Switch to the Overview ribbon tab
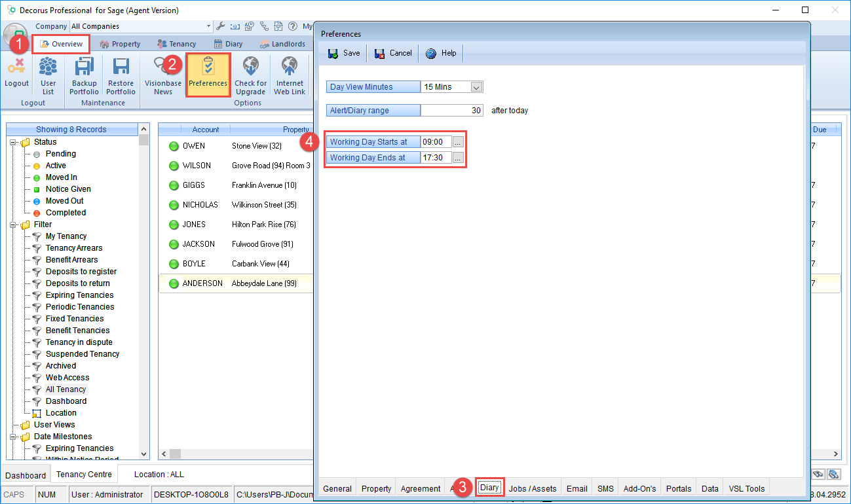This screenshot has width=851, height=504. 62,44
